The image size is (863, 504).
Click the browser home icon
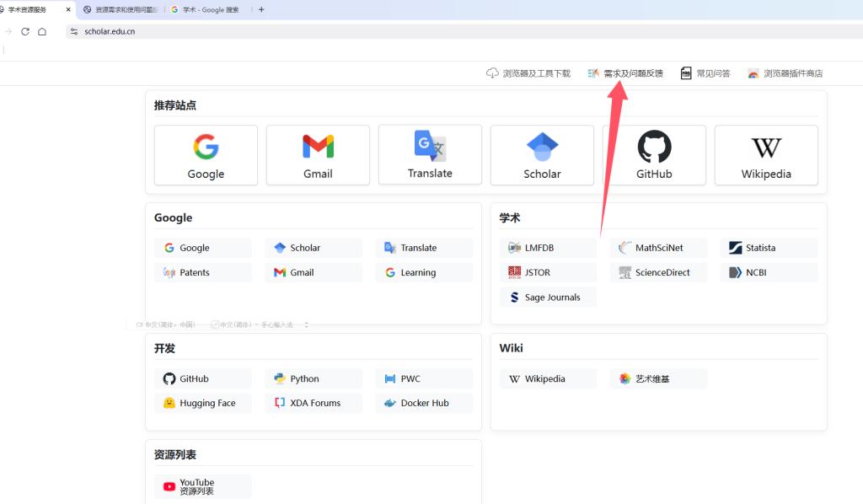tap(42, 31)
